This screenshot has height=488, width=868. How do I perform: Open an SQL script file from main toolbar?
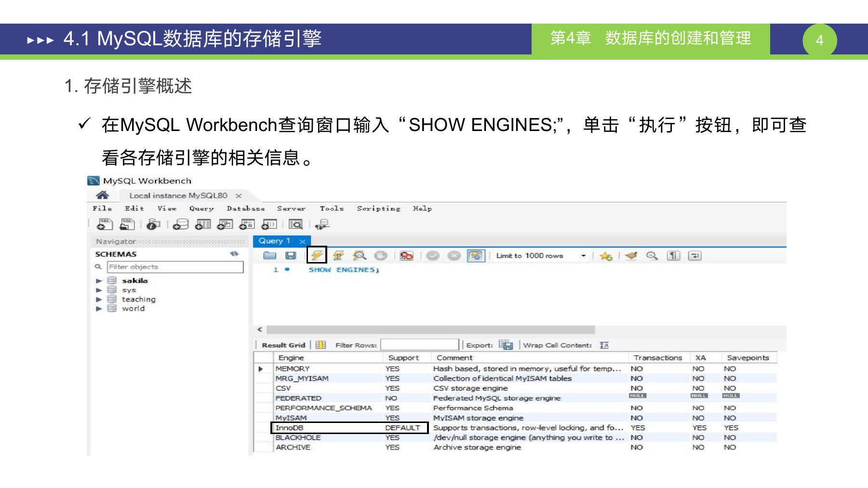point(127,224)
